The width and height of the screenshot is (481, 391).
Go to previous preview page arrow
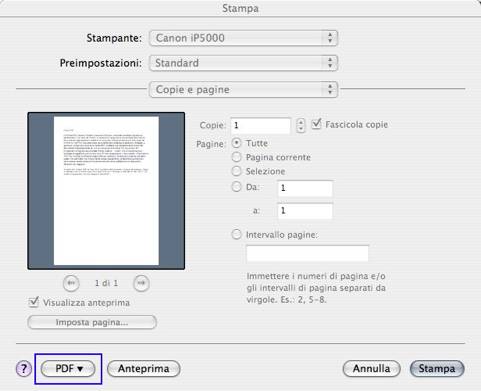click(x=71, y=283)
